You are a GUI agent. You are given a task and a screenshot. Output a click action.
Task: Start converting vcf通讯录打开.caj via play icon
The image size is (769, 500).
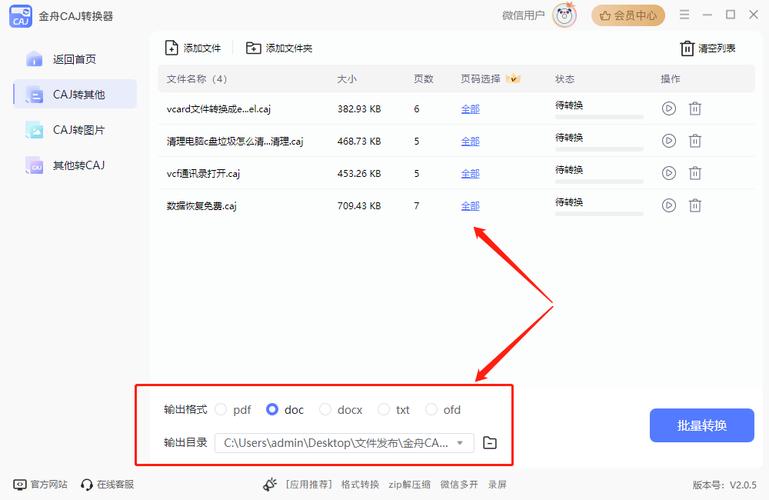point(668,173)
